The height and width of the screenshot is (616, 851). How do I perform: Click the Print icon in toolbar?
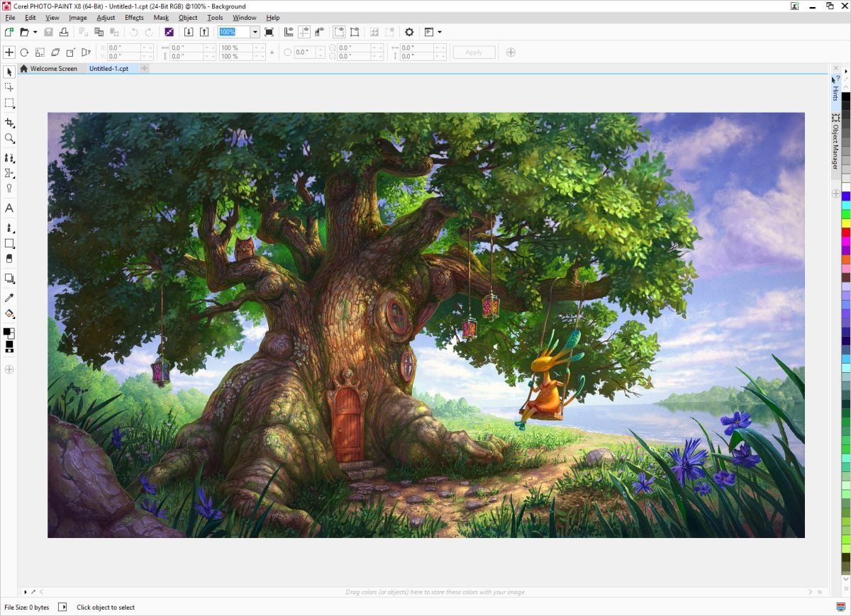click(x=64, y=32)
